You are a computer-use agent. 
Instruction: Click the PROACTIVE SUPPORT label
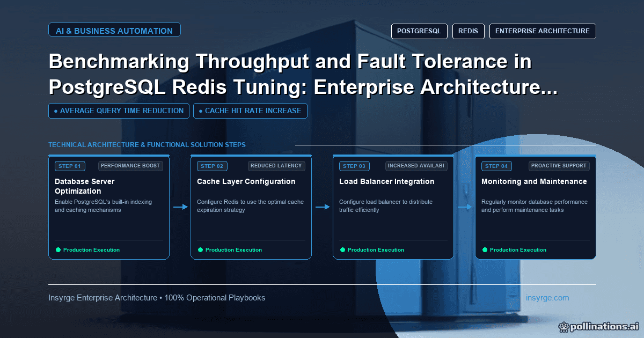click(x=559, y=166)
